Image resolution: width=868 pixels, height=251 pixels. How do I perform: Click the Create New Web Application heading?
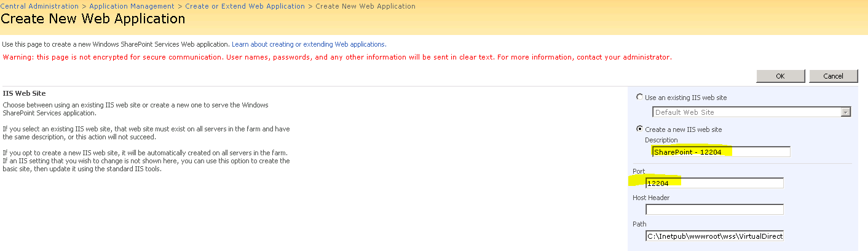[93, 18]
